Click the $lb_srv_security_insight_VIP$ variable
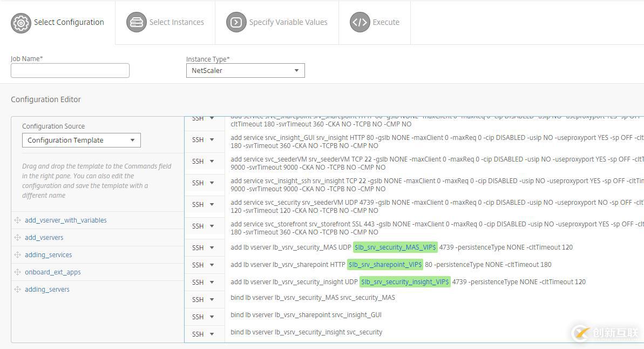 [405, 281]
